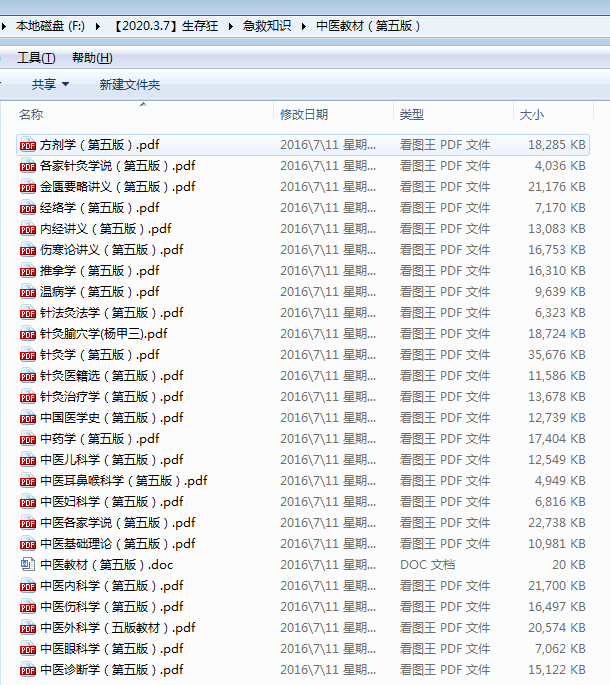This screenshot has width=610, height=685.
Task: Expand path arrow after 本地磁盘 (F:)
Action: click(x=98, y=26)
